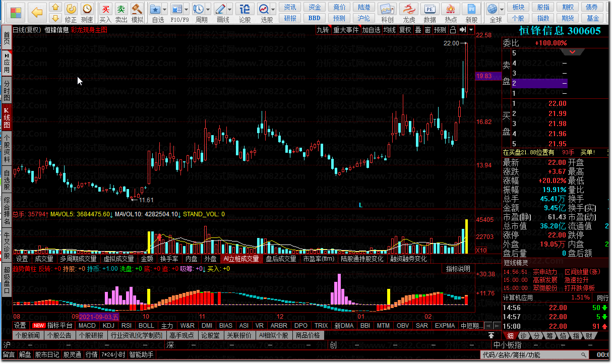
Task: Select the KDJ indicator tab
Action: [x=109, y=326]
